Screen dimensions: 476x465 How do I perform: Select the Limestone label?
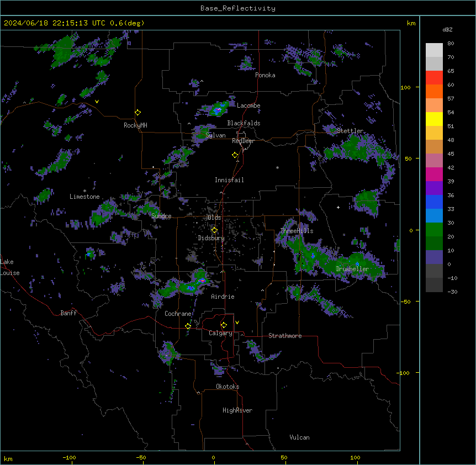point(84,197)
